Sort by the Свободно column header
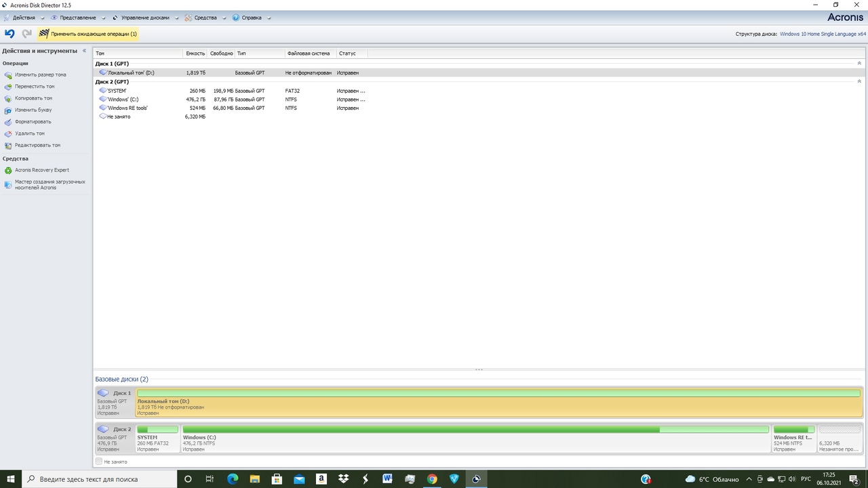868x488 pixels. pos(221,53)
